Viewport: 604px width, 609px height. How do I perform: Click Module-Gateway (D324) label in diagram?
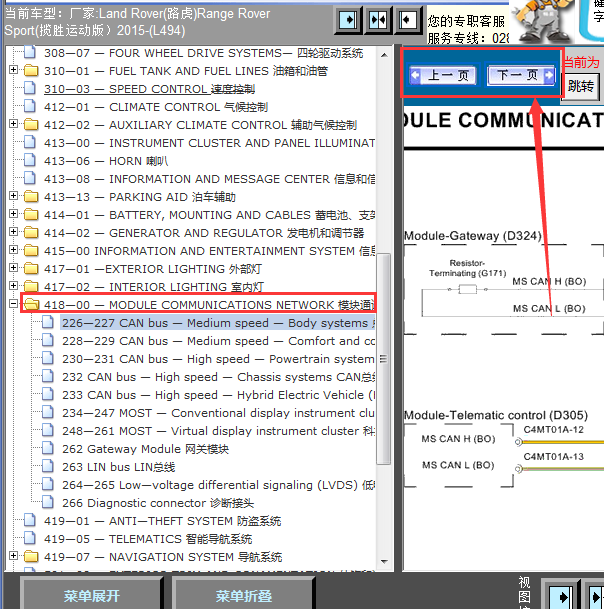coord(473,236)
